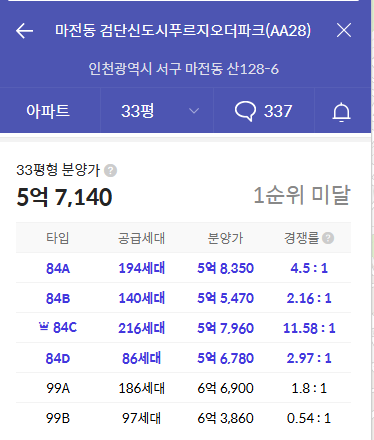
Task: Open the 84C type link
Action: (x=65, y=328)
